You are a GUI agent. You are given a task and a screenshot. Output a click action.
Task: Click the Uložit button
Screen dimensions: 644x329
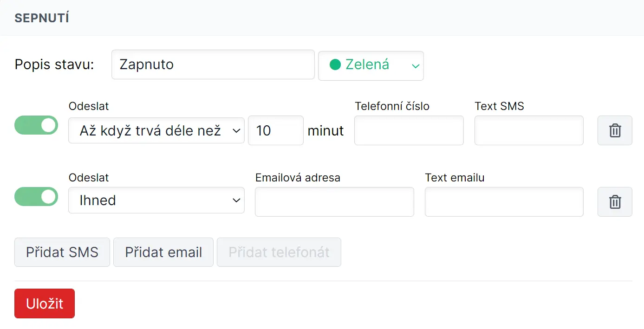[x=44, y=303]
